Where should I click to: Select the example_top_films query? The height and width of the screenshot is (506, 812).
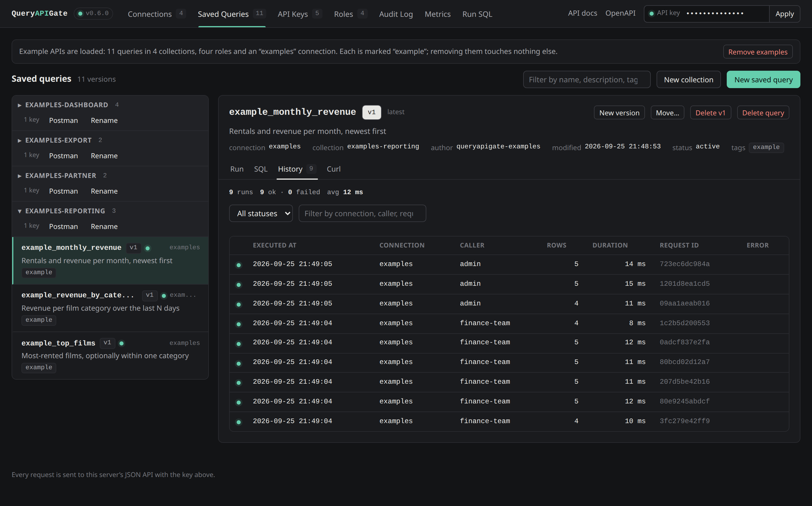click(110, 355)
